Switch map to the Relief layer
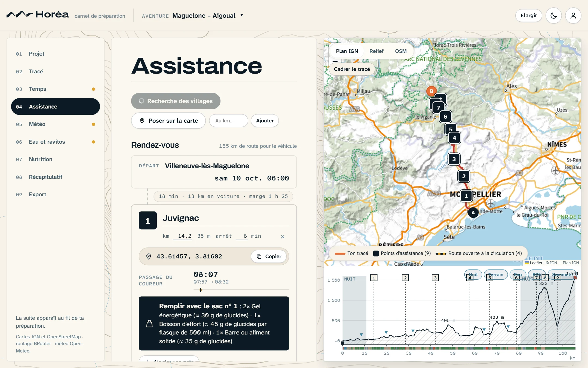588x368 pixels. pos(376,51)
